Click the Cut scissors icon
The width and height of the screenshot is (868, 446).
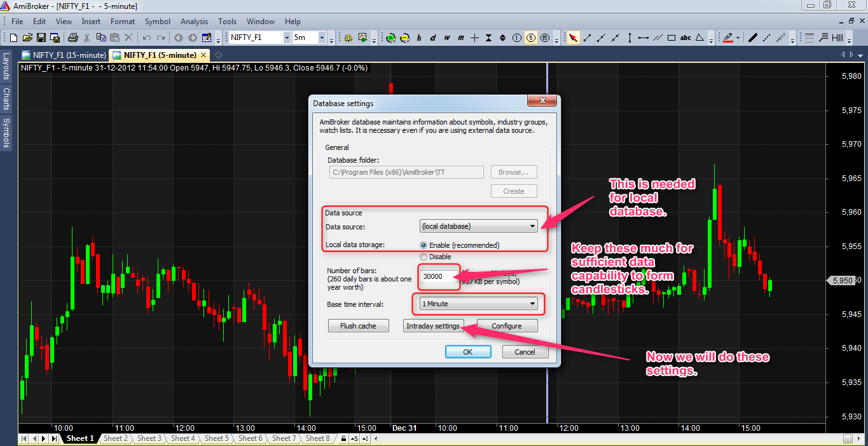pyautogui.click(x=86, y=37)
